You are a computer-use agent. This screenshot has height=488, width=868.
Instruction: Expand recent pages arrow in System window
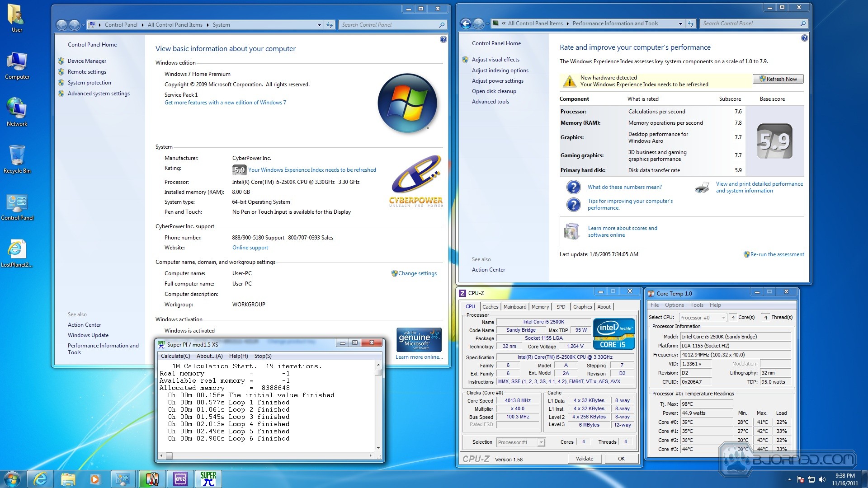(83, 25)
